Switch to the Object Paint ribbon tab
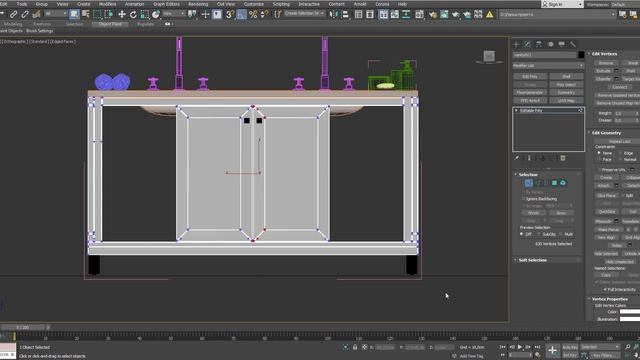Screen dimensions: 640x360 pyautogui.click(x=110, y=24)
